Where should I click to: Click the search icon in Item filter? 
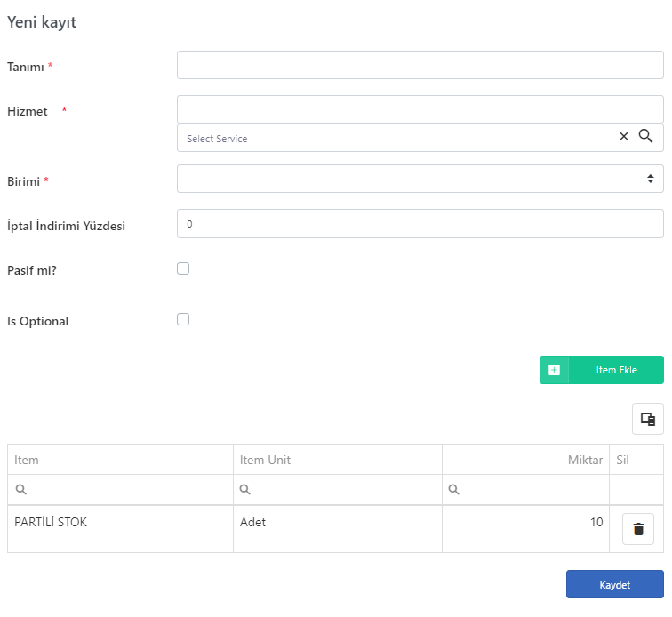[x=21, y=489]
